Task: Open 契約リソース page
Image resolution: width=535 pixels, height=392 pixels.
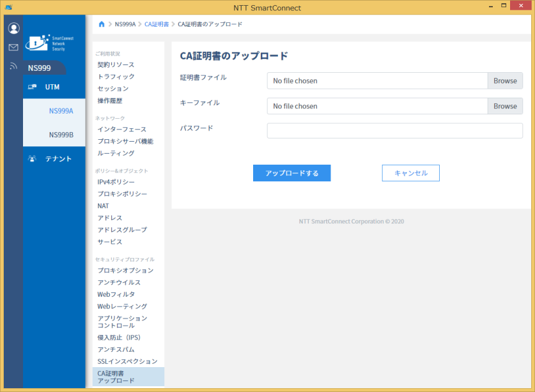Action: [x=116, y=64]
